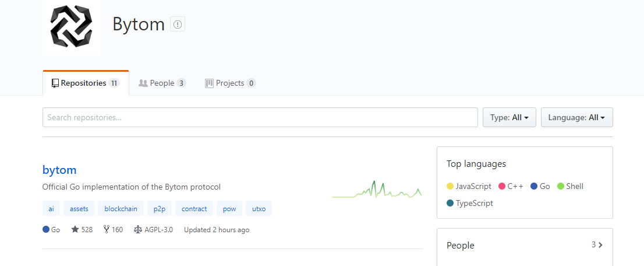This screenshot has width=644, height=266.
Task: Select the p2p topic tag
Action: click(160, 208)
